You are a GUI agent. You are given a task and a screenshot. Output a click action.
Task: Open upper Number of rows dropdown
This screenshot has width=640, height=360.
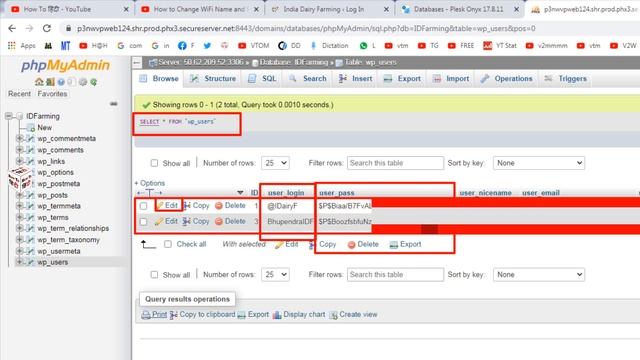(x=275, y=163)
